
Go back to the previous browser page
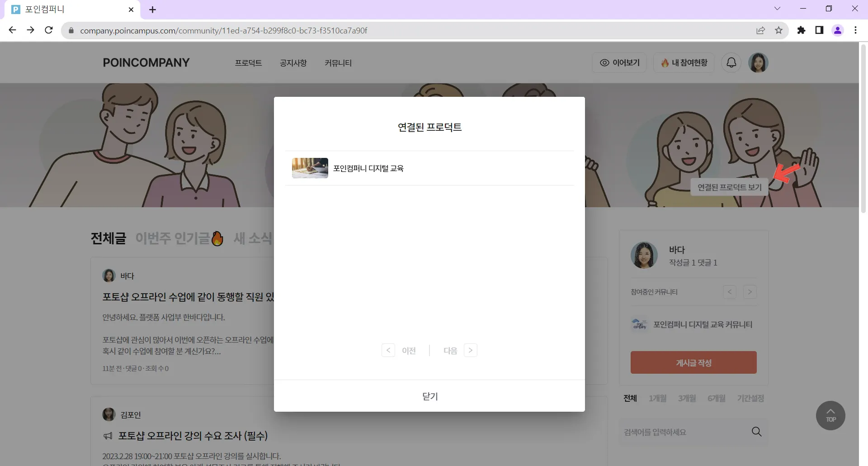pyautogui.click(x=12, y=30)
